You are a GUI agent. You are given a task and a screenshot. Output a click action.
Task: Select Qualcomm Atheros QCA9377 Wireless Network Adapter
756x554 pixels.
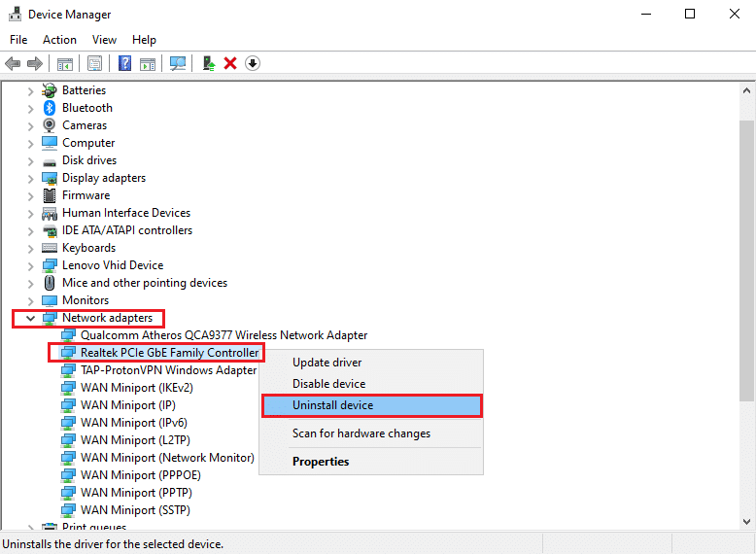click(223, 335)
